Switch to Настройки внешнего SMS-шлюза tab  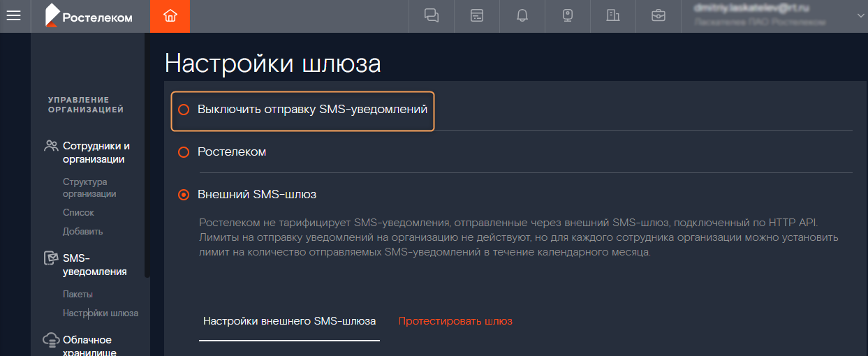289,321
